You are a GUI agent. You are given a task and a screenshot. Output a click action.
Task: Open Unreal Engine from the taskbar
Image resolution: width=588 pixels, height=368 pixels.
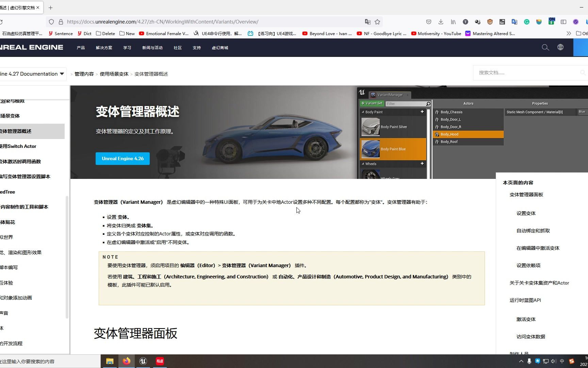pos(143,361)
